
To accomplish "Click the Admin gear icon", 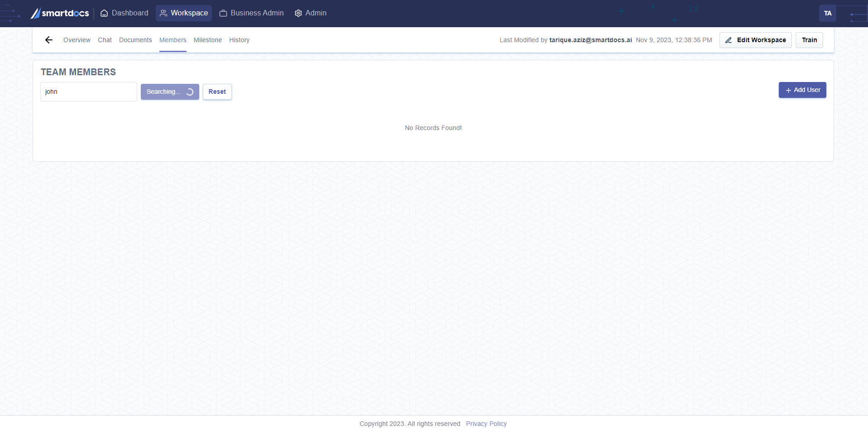I will point(298,13).
